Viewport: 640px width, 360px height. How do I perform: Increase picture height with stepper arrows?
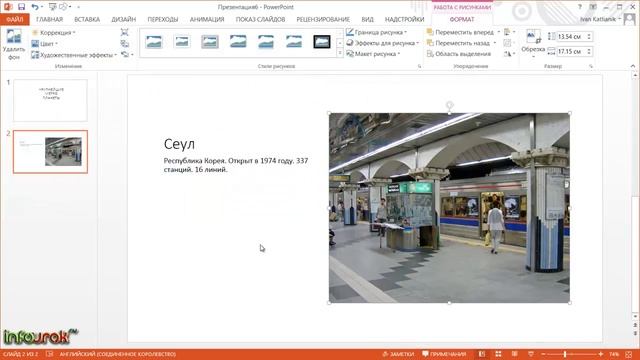589,35
